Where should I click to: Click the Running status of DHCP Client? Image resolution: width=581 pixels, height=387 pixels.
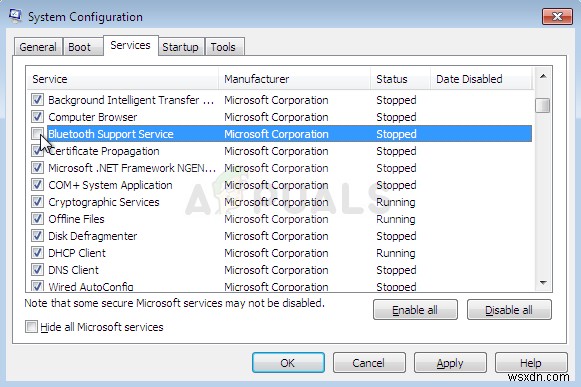coord(396,253)
